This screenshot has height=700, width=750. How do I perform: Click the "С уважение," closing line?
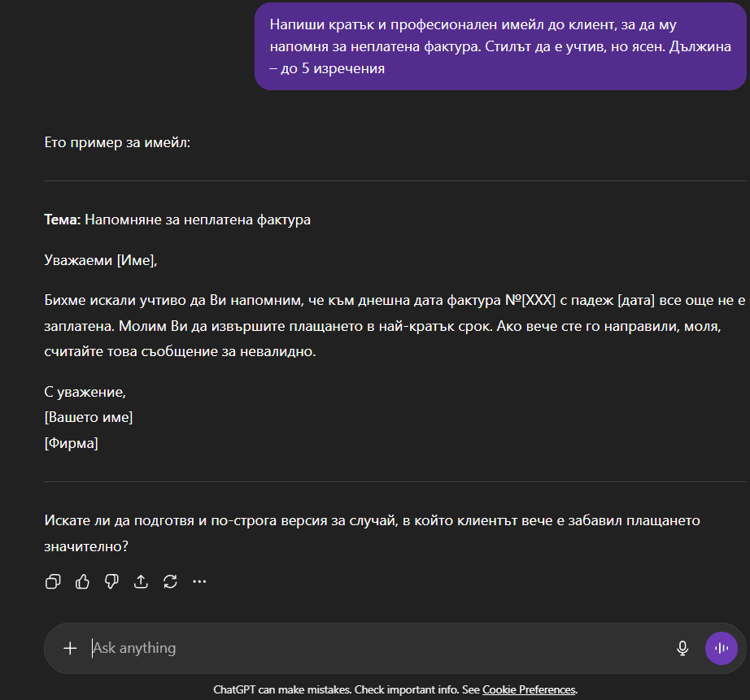click(85, 392)
